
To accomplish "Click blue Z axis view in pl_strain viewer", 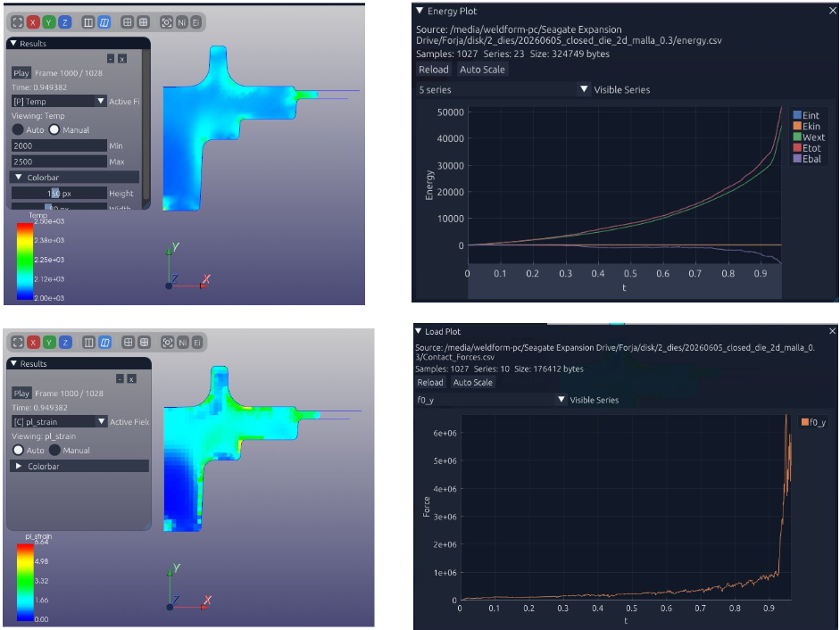I will click(65, 343).
